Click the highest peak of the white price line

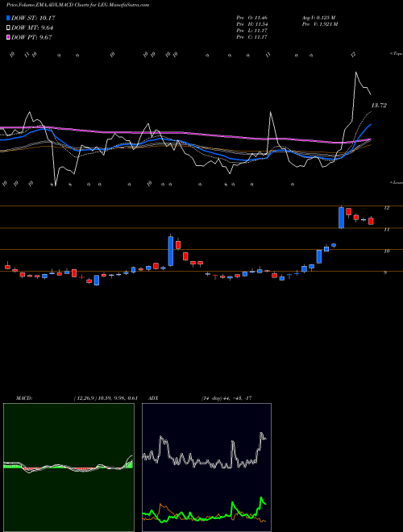coord(355,72)
